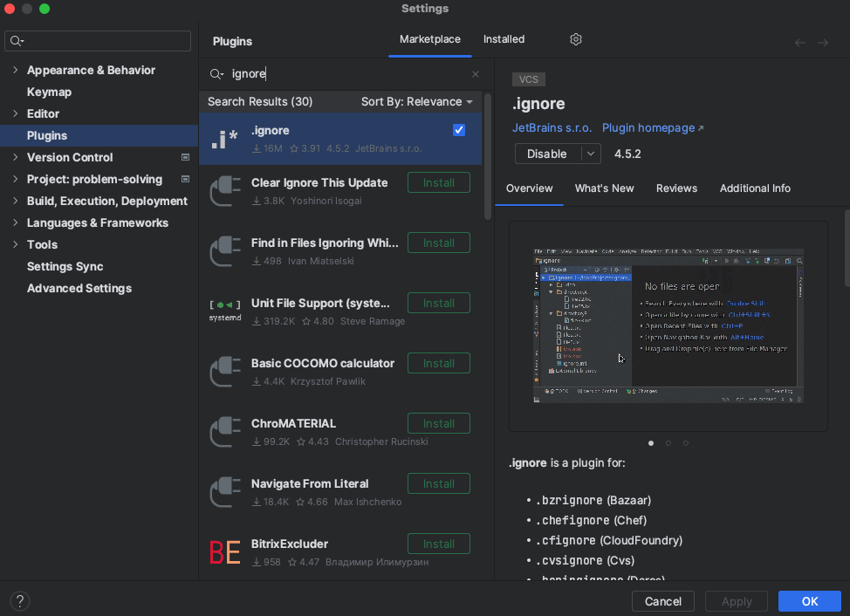The height and width of the screenshot is (616, 850).
Task: Open the What's New tab
Action: coord(604,188)
